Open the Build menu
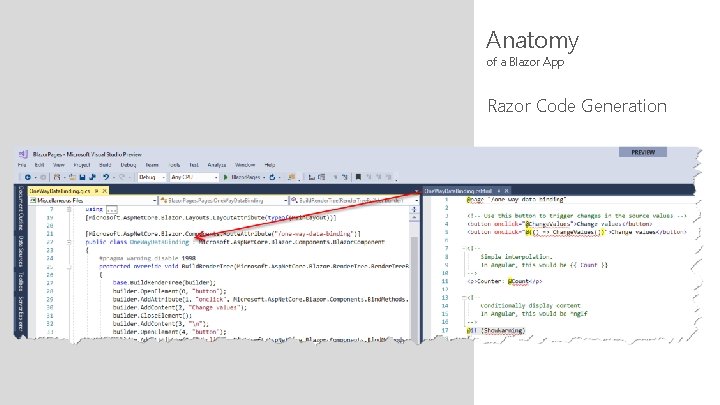Image resolution: width=720 pixels, height=405 pixels. click(105, 165)
